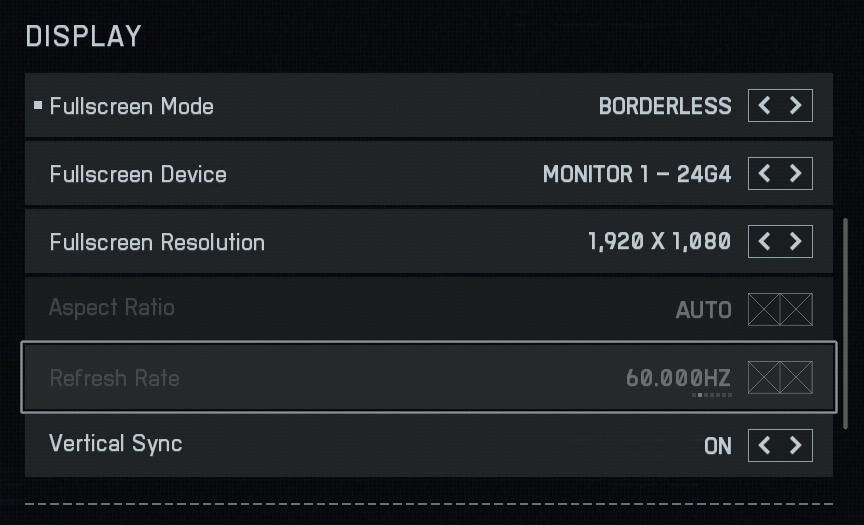Click right arrow for Fullscreen Mode

pos(796,105)
